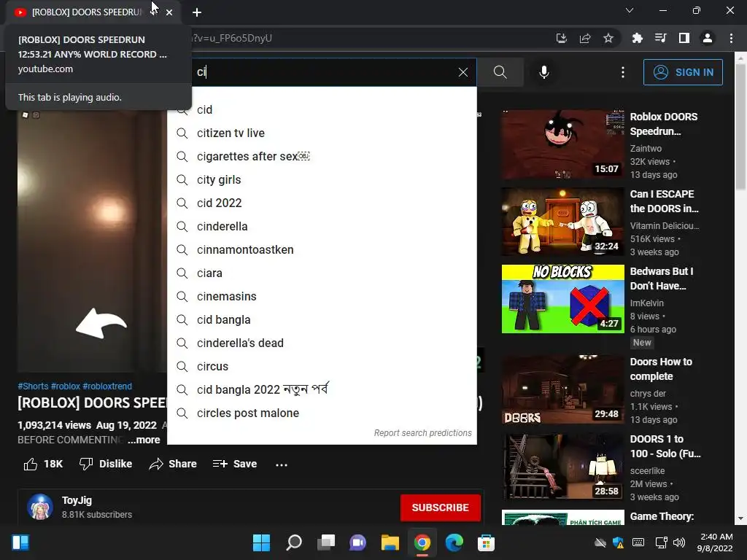Click Report search predictions link
The width and height of the screenshot is (747, 560).
(x=422, y=433)
